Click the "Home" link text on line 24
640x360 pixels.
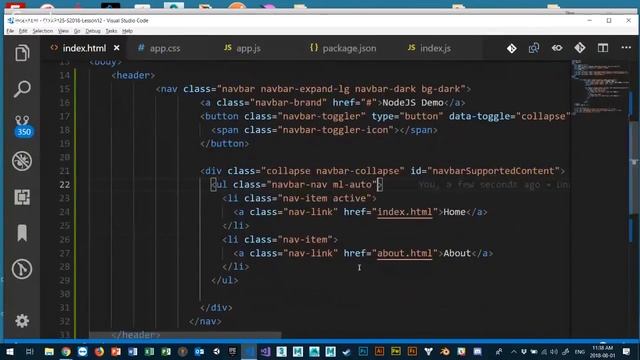454,212
